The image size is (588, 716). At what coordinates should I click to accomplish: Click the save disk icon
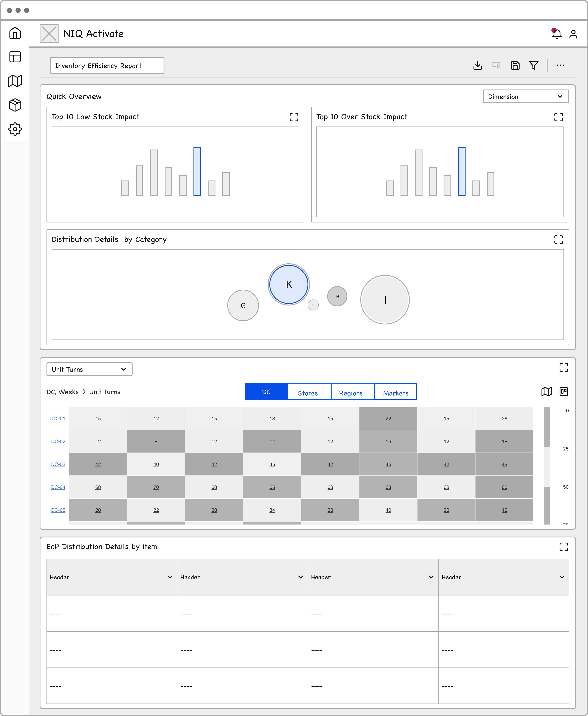tap(515, 65)
